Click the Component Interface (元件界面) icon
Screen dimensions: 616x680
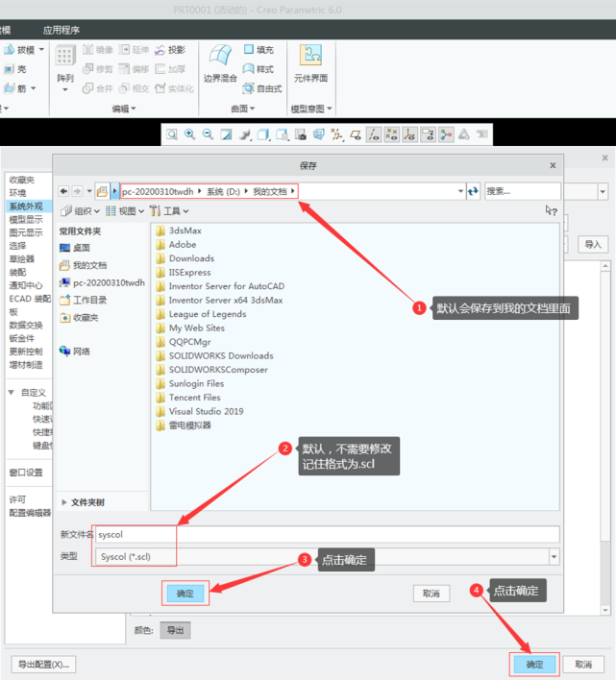pos(310,56)
